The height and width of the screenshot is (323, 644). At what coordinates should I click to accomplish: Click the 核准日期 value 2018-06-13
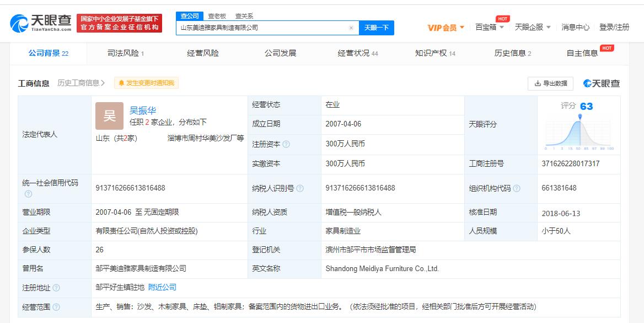point(561,213)
